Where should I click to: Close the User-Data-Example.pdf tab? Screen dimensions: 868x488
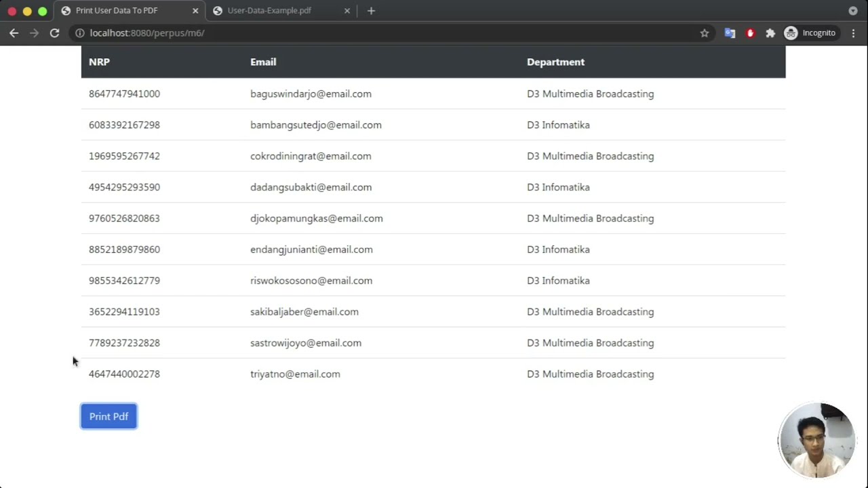[347, 11]
